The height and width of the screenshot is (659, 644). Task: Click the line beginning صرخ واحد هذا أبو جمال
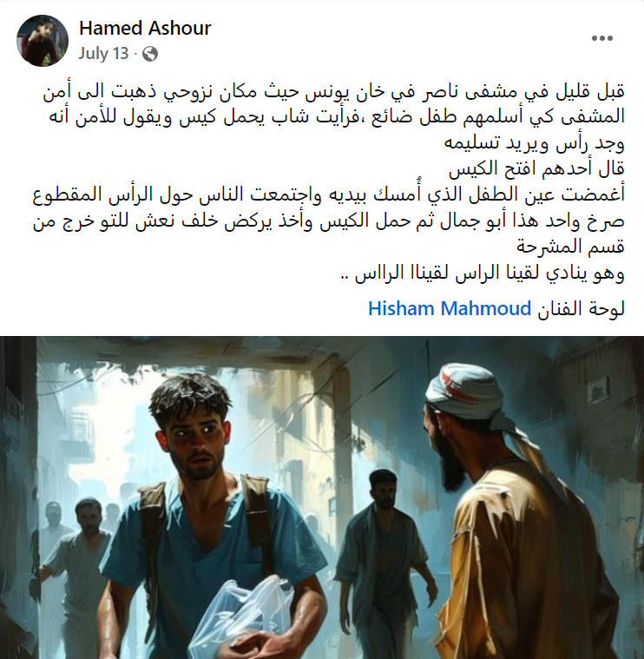pyautogui.click(x=329, y=221)
